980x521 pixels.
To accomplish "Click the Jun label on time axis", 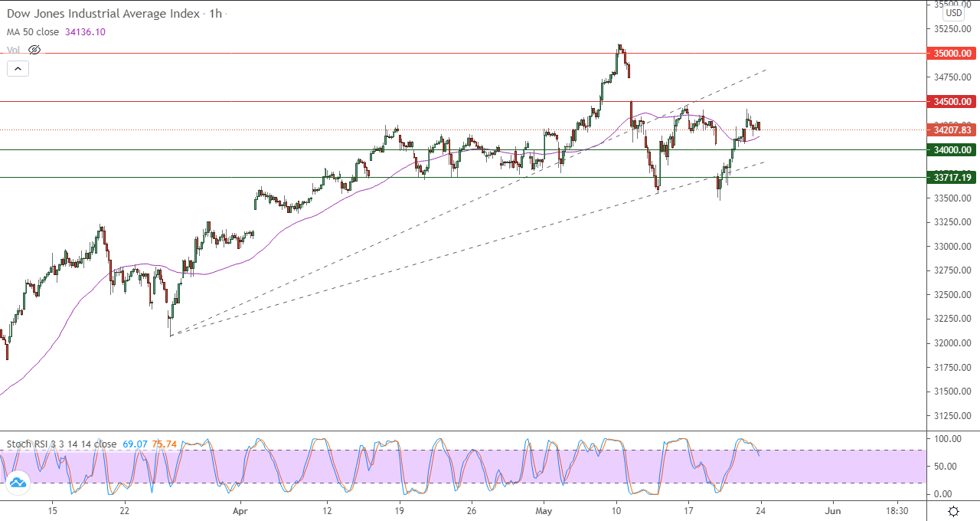I will [x=834, y=510].
